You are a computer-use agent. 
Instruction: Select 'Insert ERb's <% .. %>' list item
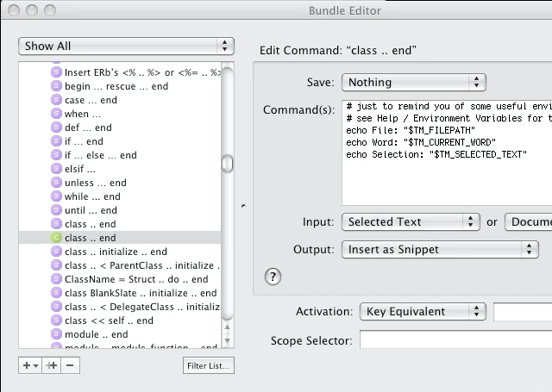pyautogui.click(x=120, y=72)
